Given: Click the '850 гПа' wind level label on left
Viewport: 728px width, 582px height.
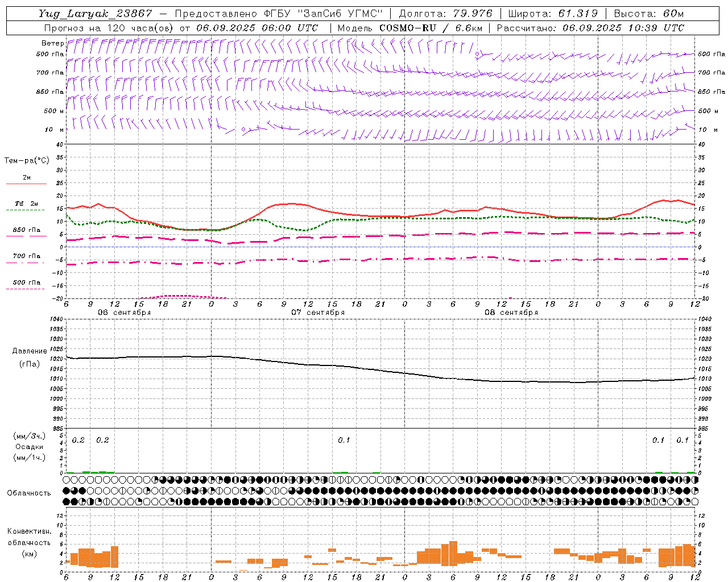Looking at the screenshot, I should click(50, 92).
